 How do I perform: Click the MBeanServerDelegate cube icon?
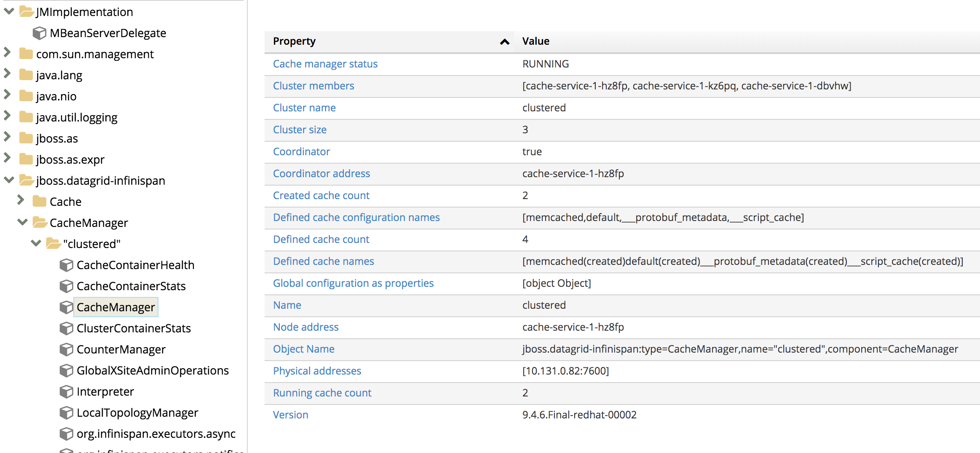point(39,33)
